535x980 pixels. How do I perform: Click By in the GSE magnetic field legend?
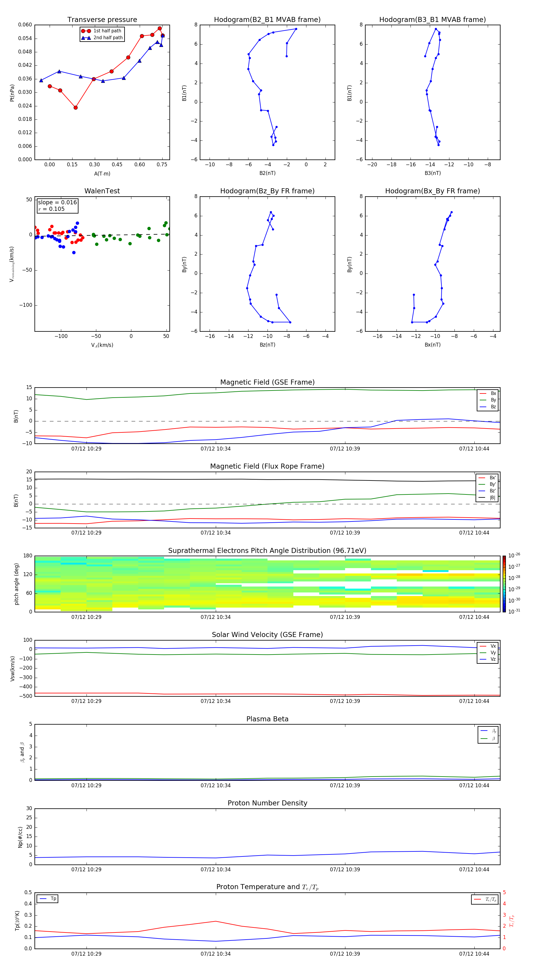tap(488, 400)
